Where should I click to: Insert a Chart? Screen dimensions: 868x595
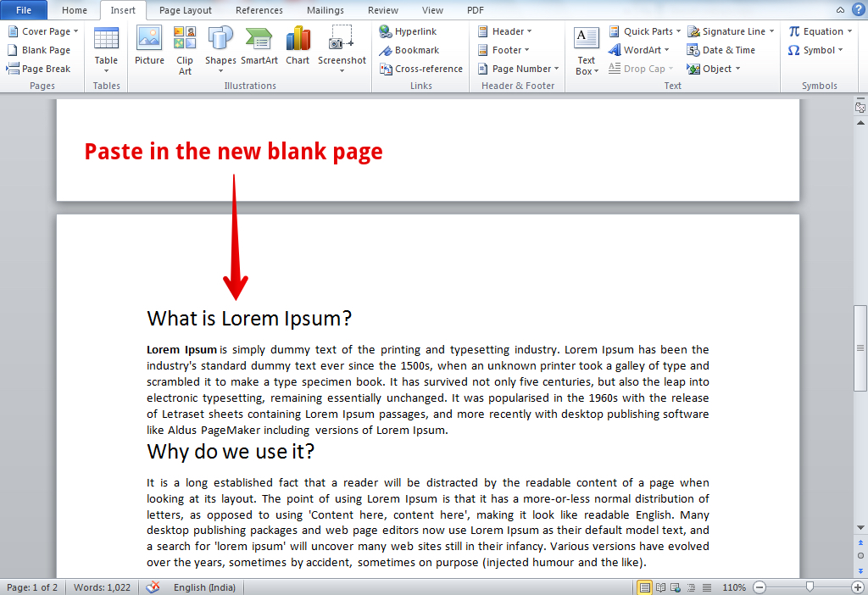pyautogui.click(x=298, y=48)
